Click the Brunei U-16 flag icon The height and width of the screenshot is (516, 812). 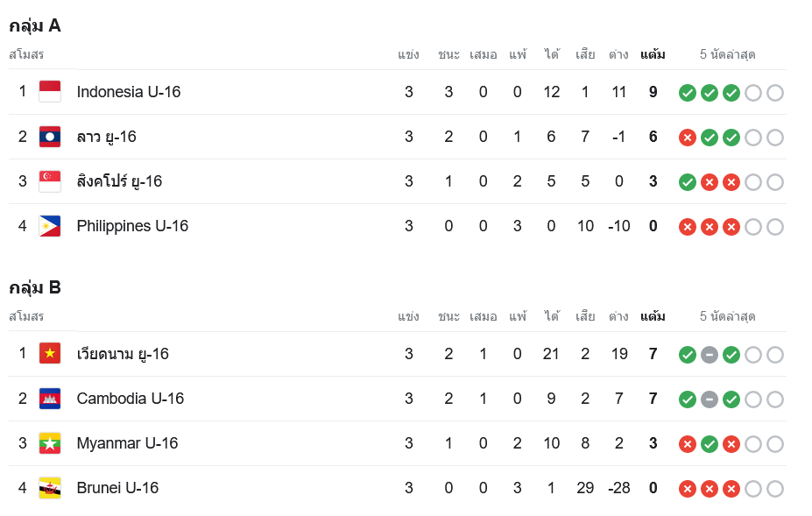coord(50,488)
